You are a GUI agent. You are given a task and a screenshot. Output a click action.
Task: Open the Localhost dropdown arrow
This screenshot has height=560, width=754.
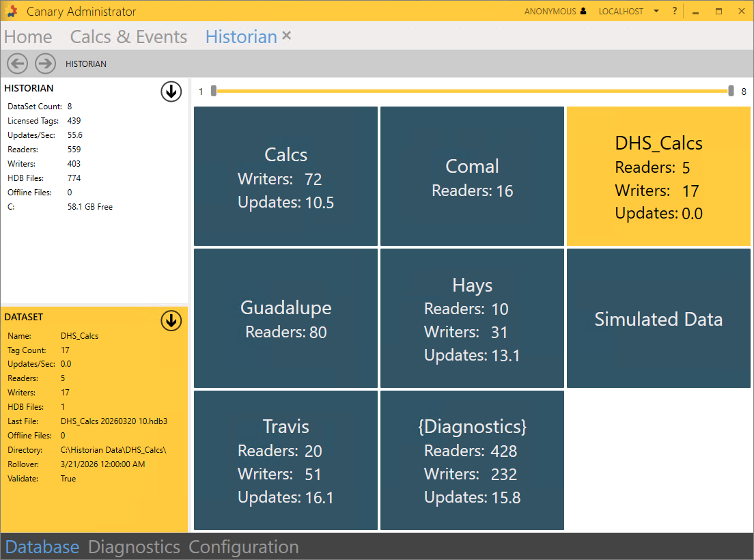(656, 11)
